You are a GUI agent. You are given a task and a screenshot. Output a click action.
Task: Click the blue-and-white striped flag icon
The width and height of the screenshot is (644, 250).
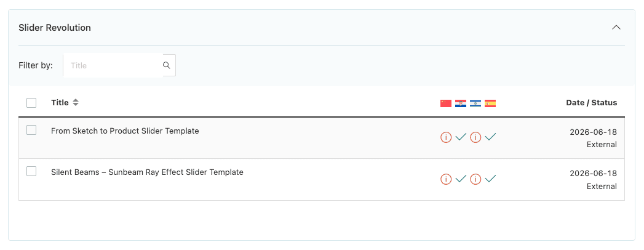[475, 103]
